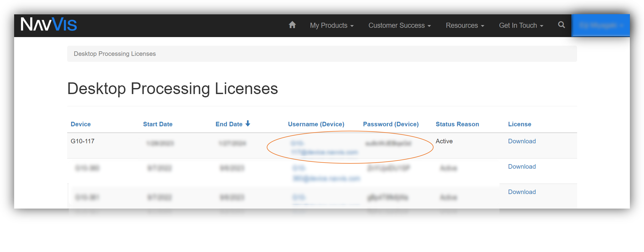Screen dimensions: 644x252
Task: Sort by Username (Device) column header
Action: (316, 124)
